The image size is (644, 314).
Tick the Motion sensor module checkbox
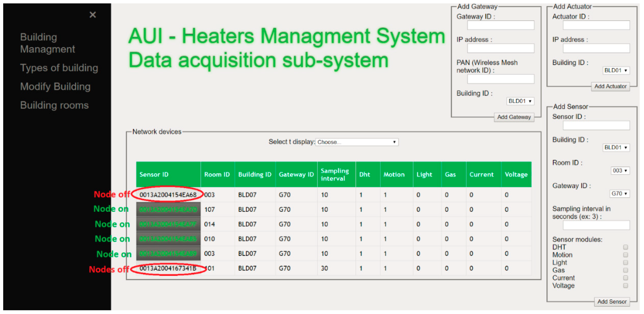point(625,255)
